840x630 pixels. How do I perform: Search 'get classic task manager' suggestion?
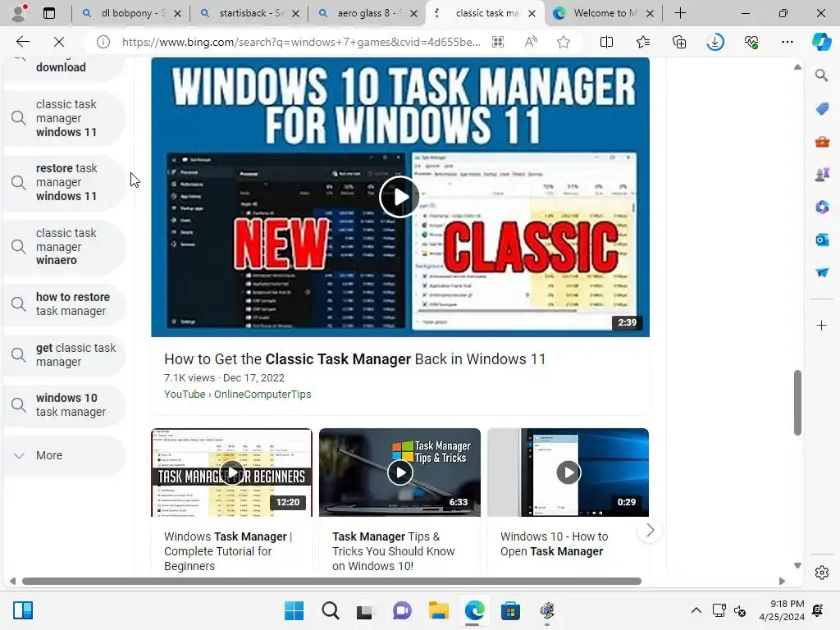point(64,354)
